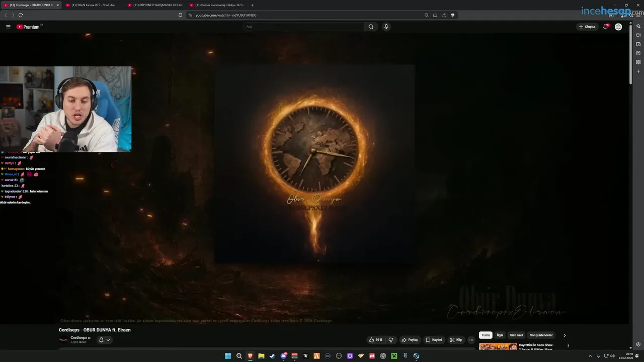Close the Cordiseps OBUR DUNYA tab
The image size is (644, 362).
point(57,5)
